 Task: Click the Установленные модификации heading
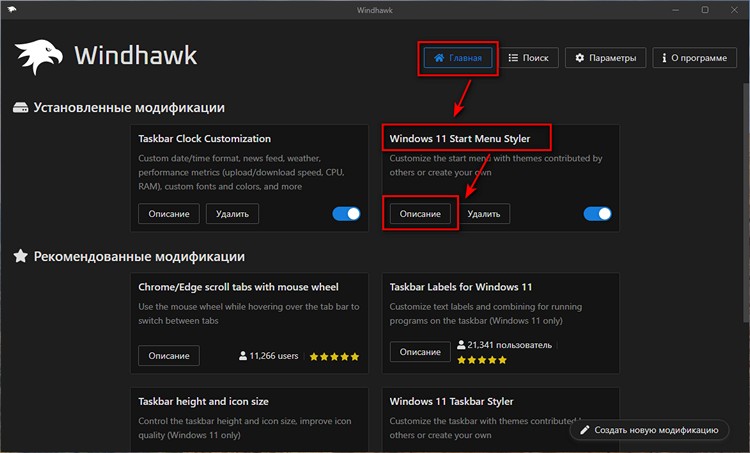point(129,108)
